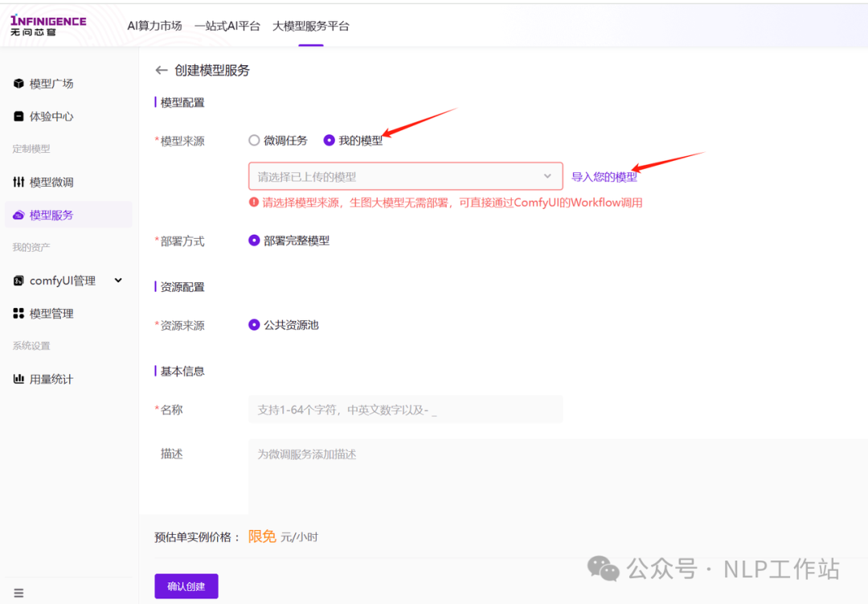Collapse the sidebar with hamburger icon
Screen dimensions: 868x604
pyautogui.click(x=18, y=593)
